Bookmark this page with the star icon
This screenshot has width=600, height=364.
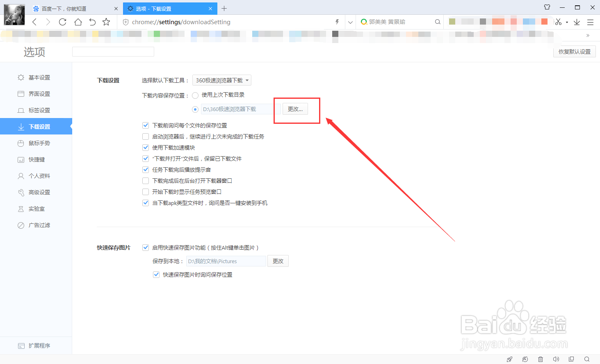click(x=106, y=22)
